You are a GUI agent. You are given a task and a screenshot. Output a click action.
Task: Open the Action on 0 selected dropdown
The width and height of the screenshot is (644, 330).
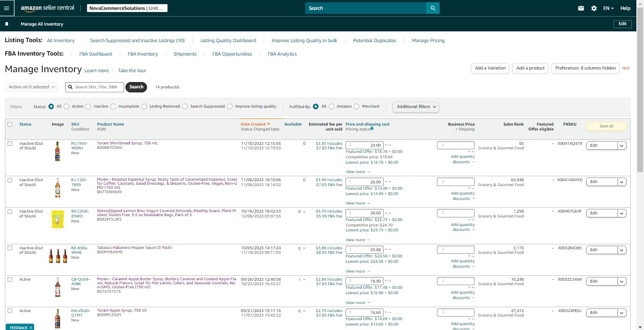pos(32,87)
